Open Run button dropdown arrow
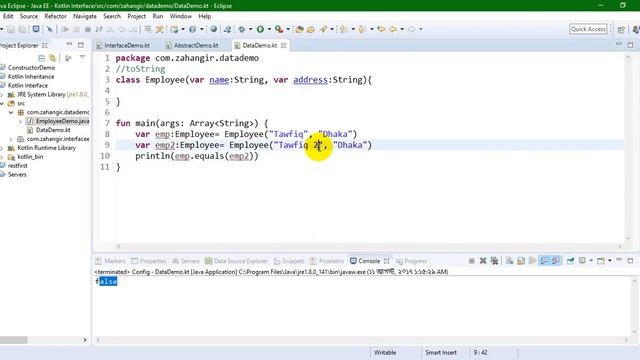The height and width of the screenshot is (360, 640). pos(269,29)
